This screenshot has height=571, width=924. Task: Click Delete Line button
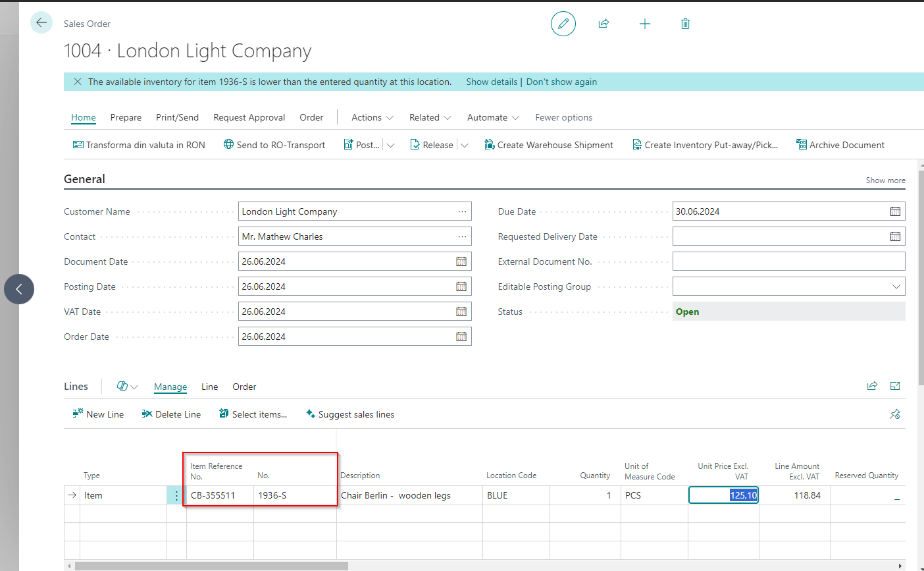pyautogui.click(x=171, y=414)
